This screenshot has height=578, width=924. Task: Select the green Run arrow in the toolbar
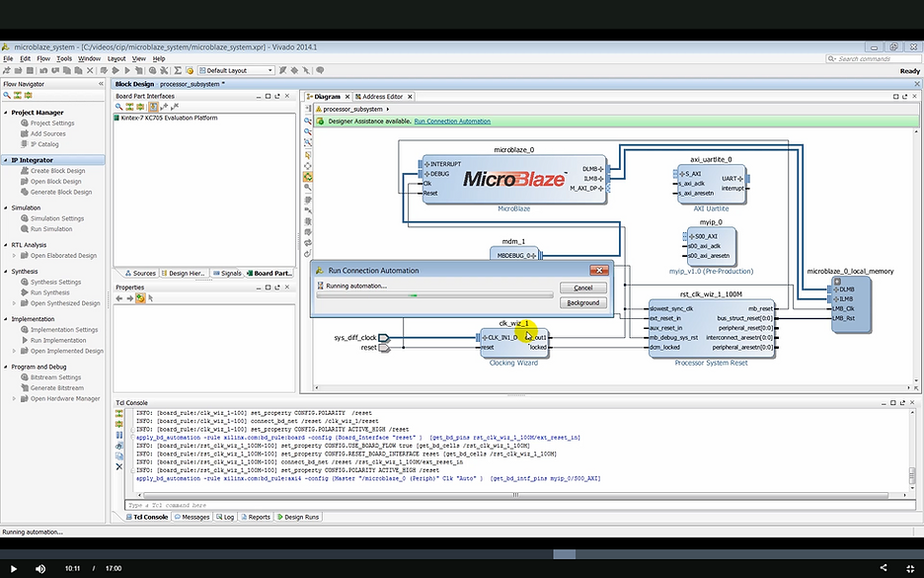126,70
